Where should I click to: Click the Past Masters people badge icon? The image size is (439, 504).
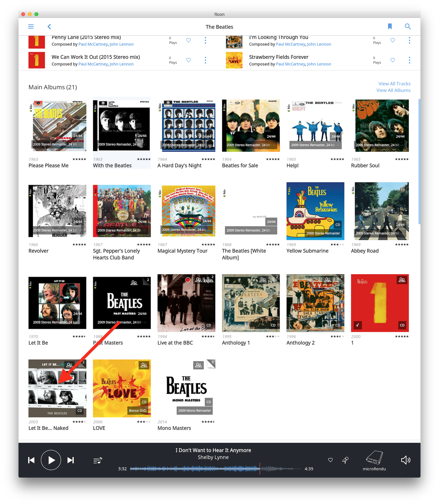(134, 283)
